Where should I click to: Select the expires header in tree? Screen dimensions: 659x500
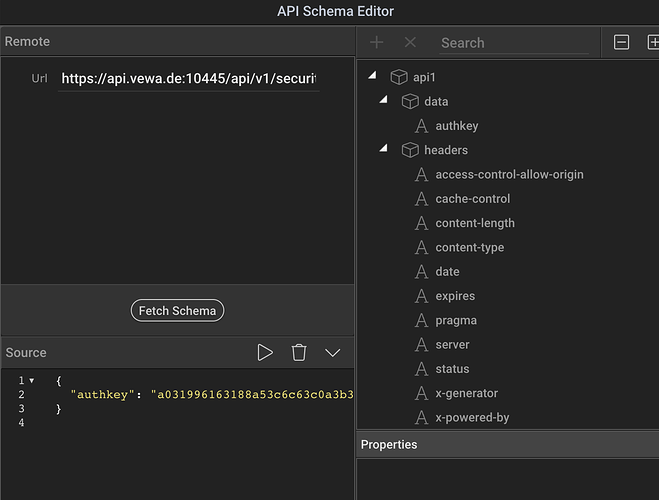coord(455,296)
